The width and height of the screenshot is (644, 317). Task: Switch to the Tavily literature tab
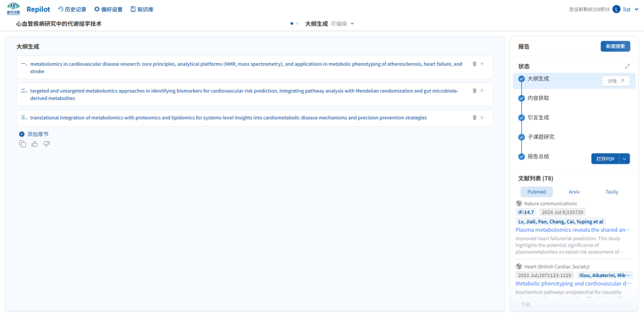tap(611, 192)
